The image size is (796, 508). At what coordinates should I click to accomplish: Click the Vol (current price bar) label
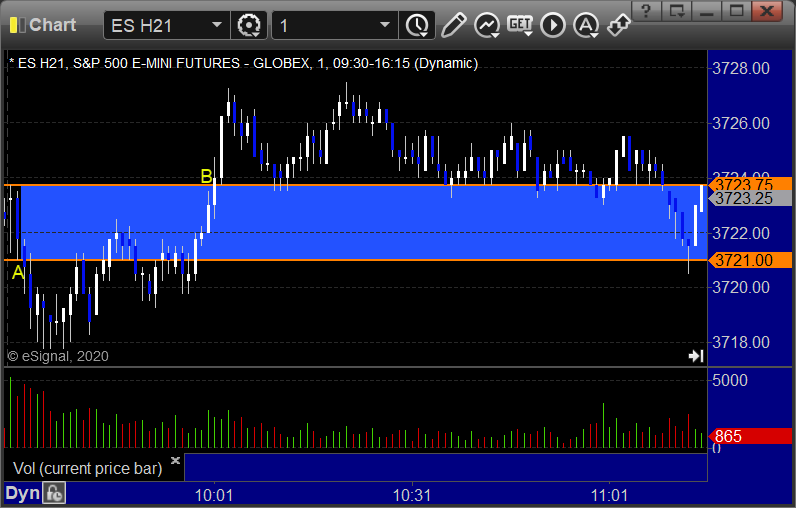click(x=87, y=468)
